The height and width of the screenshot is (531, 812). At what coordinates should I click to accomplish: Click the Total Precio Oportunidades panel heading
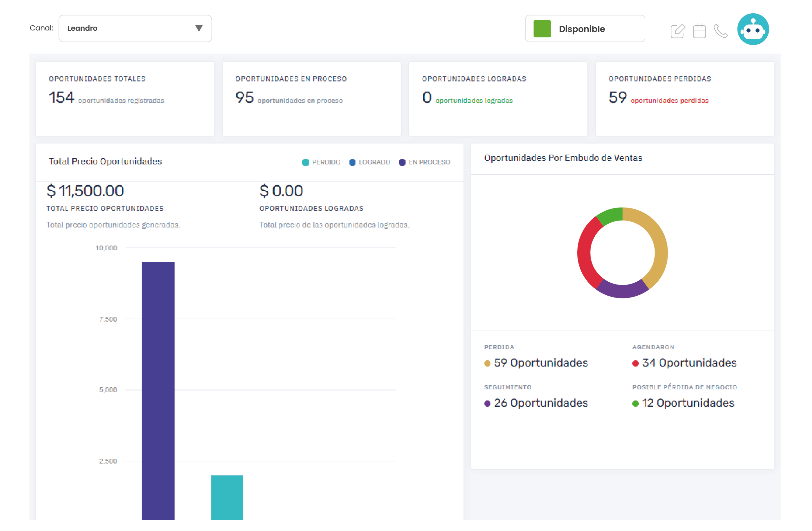tap(105, 161)
